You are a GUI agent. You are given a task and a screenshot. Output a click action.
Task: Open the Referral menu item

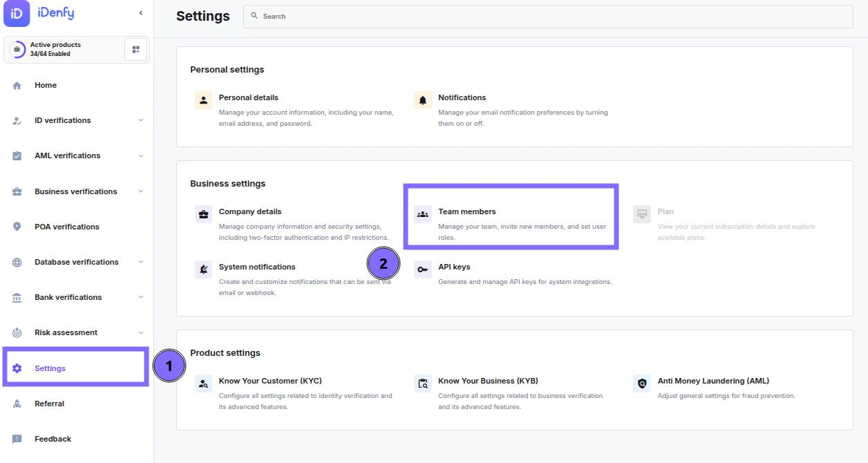(49, 404)
